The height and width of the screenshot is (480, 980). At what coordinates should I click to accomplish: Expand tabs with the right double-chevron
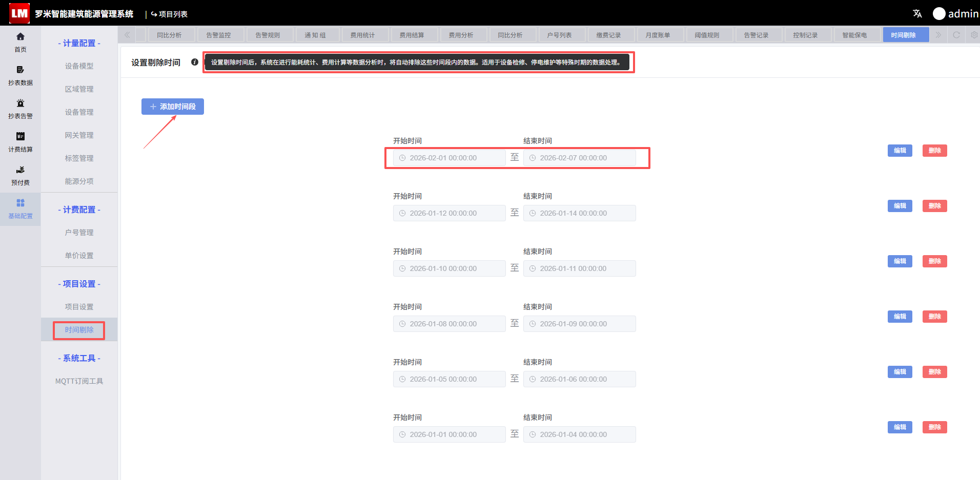coord(938,35)
